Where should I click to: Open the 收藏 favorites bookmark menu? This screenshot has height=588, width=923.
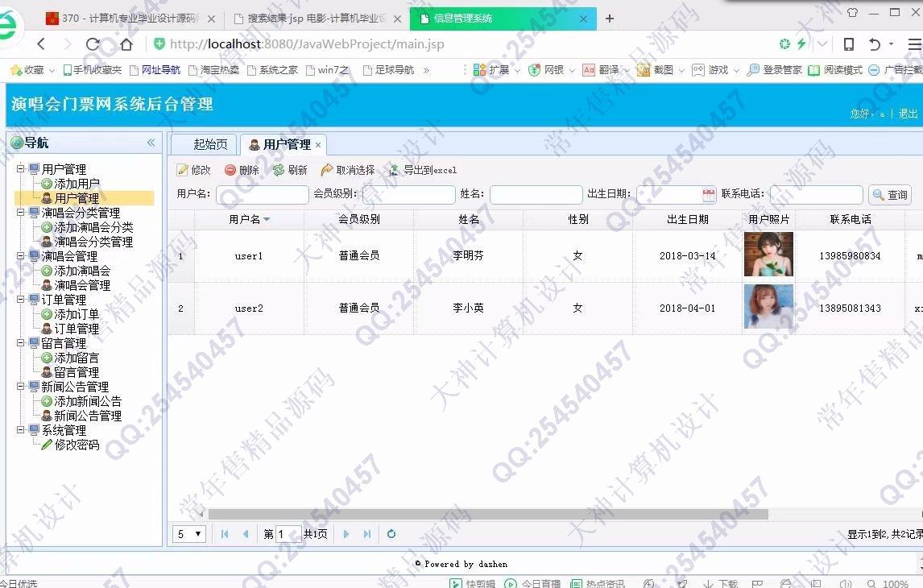(x=32, y=70)
